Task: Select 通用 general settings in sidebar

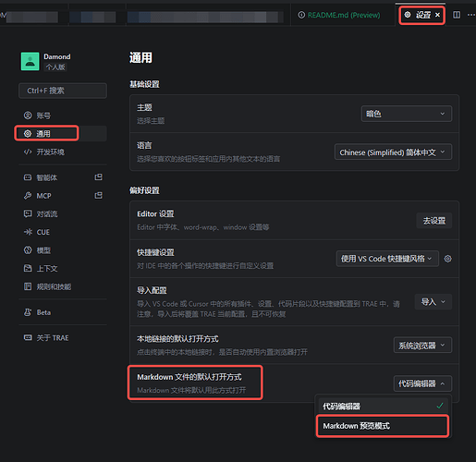Action: [x=63, y=134]
